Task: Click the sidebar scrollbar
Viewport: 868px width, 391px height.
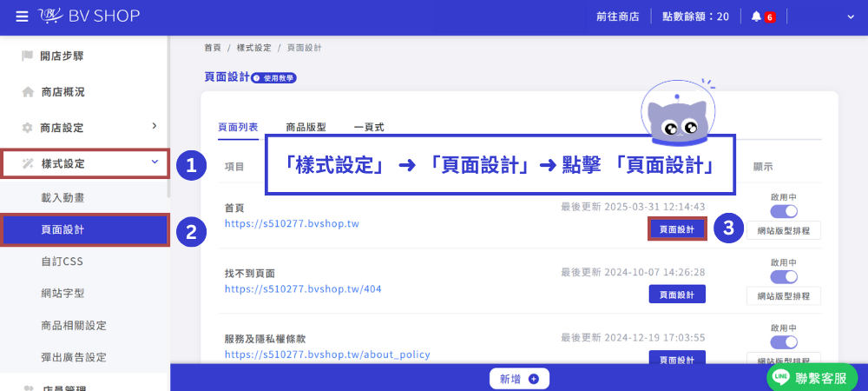Action: tap(169, 116)
